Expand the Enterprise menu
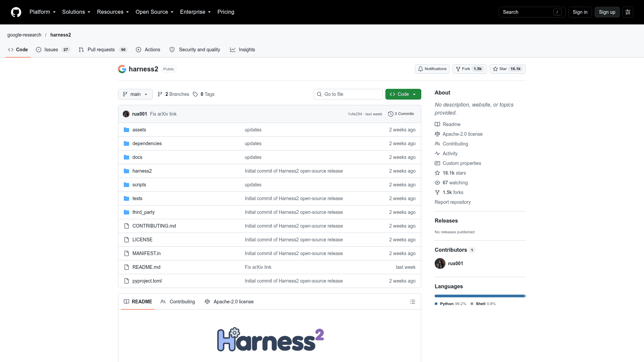 (195, 12)
